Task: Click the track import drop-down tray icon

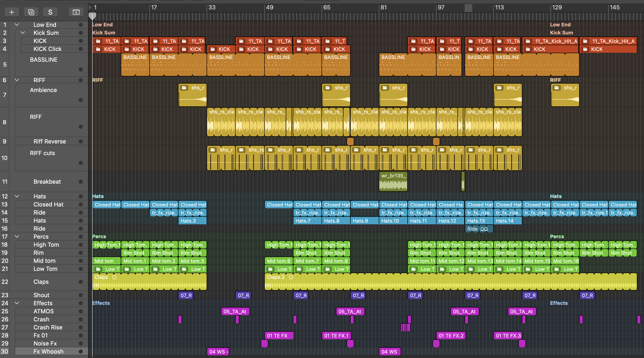Action: [76, 12]
